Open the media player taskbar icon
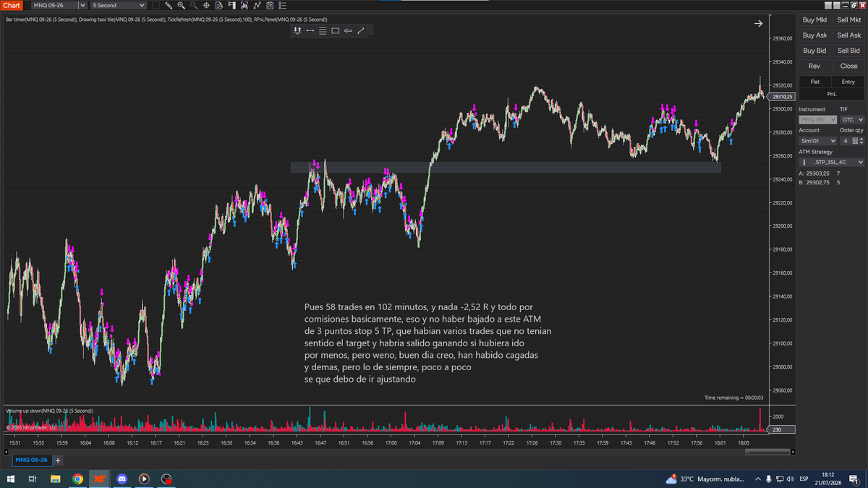 click(144, 479)
